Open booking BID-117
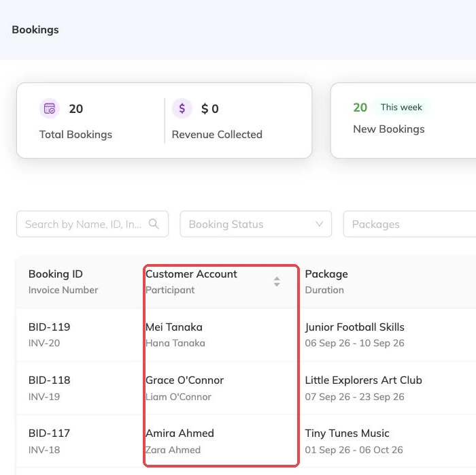This screenshot has width=476, height=475. click(x=49, y=433)
